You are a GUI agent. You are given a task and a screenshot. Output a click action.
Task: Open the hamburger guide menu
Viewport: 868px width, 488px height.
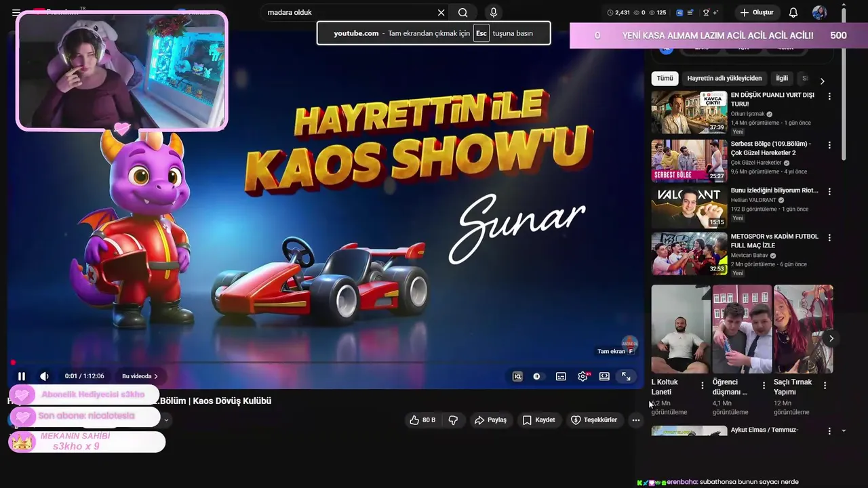[x=16, y=12]
